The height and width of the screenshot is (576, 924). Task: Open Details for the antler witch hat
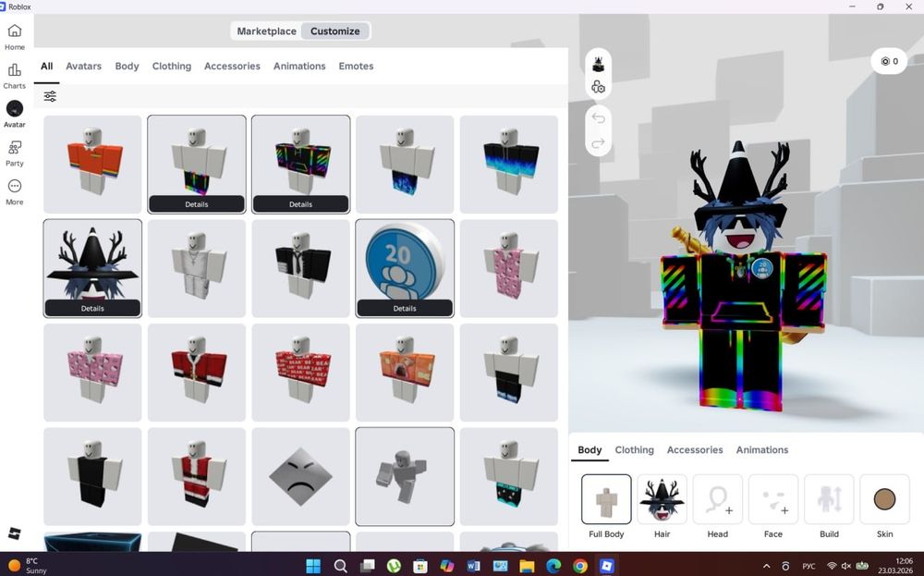tap(92, 308)
